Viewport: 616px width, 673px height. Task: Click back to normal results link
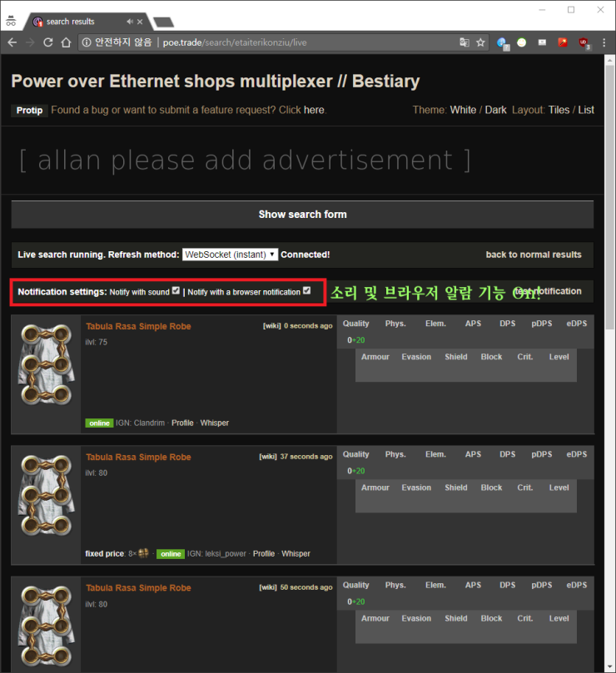coord(534,255)
